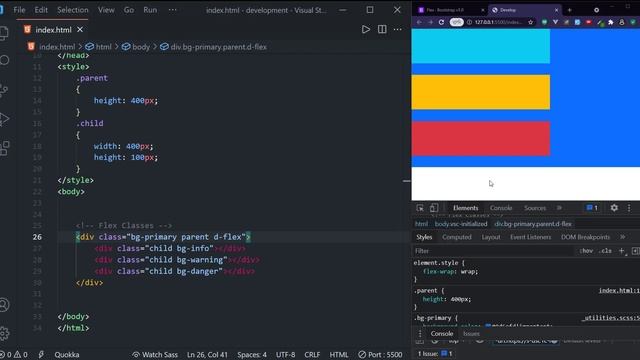
Task: Add new style rule plus icon
Action: coord(621,251)
